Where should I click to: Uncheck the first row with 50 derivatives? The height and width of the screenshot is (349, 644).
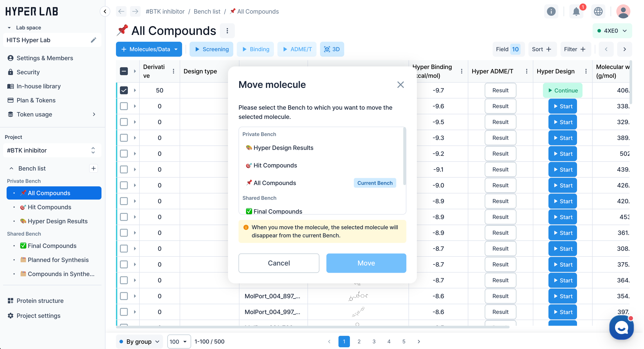124,90
